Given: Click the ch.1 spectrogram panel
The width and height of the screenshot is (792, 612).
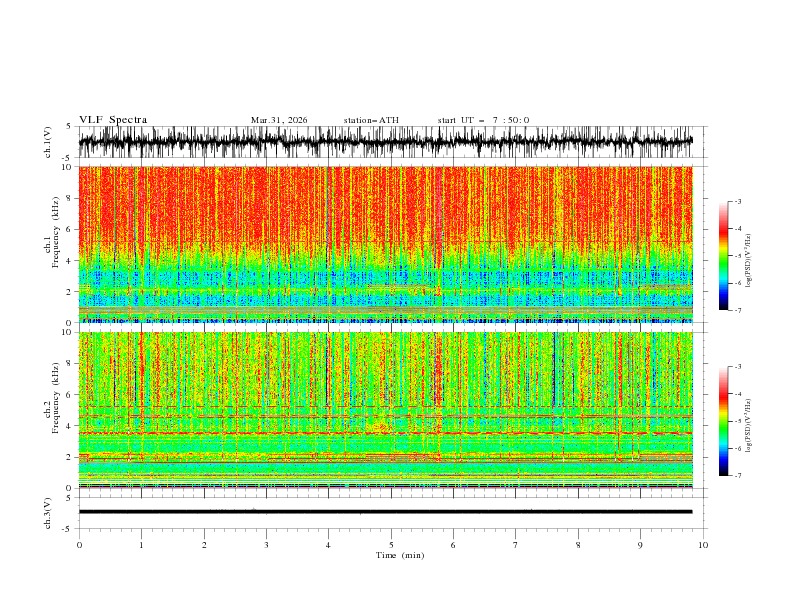Looking at the screenshot, I should 385,244.
